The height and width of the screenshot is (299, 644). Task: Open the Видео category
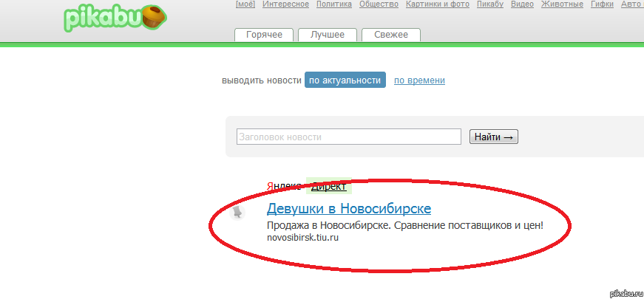(x=522, y=4)
